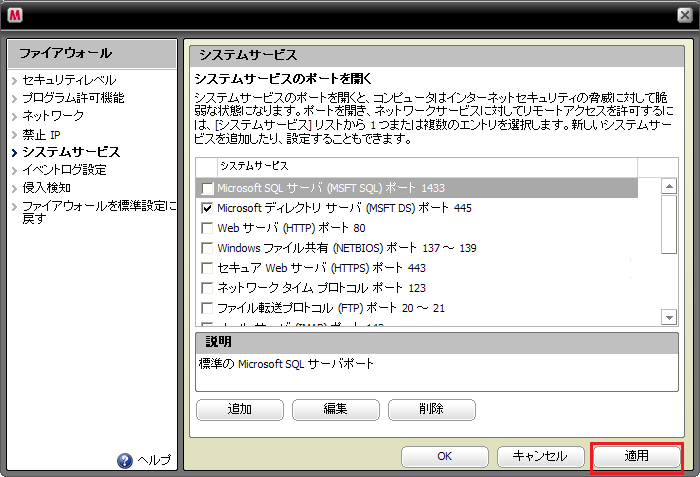Click the blue help question mark icon
Screen dimensions: 700x477
tap(125, 460)
